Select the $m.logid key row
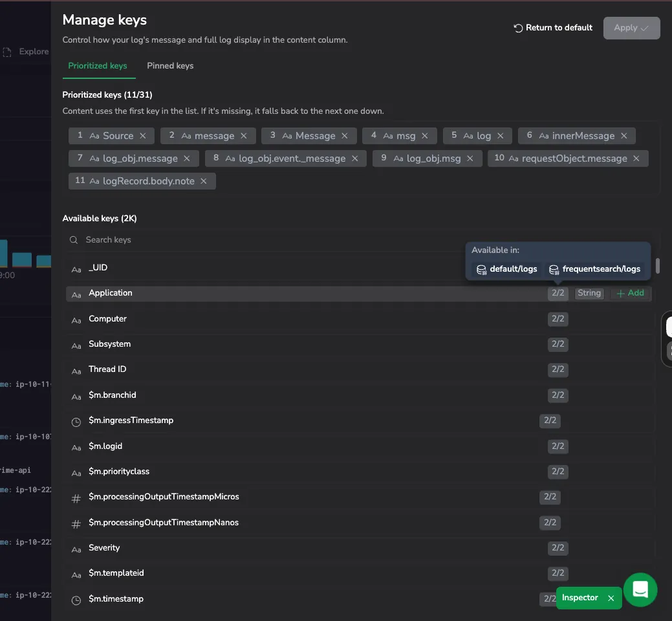Image resolution: width=672 pixels, height=621 pixels. [359, 446]
